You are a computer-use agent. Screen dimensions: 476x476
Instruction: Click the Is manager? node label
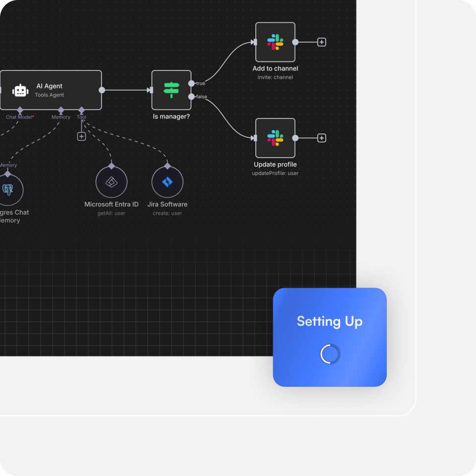[171, 117]
